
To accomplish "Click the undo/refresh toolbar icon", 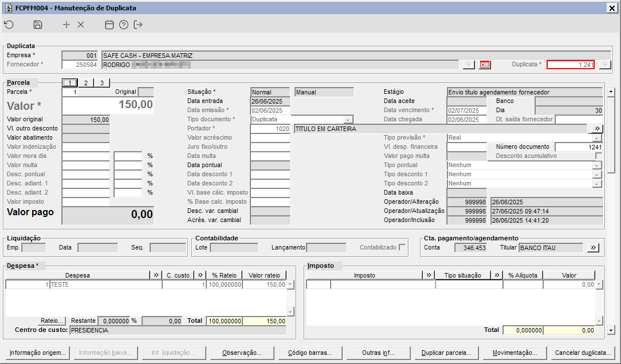I will [9, 25].
